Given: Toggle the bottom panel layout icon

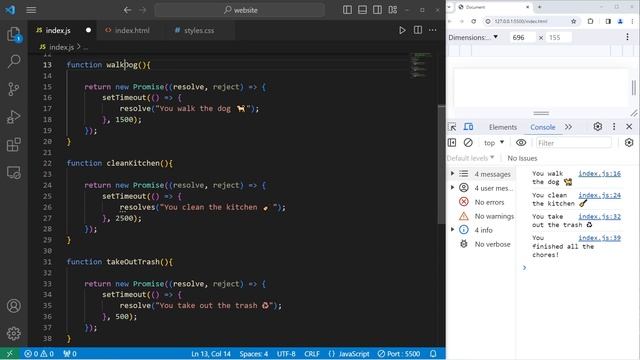Looking at the screenshot, I should click(x=362, y=10).
